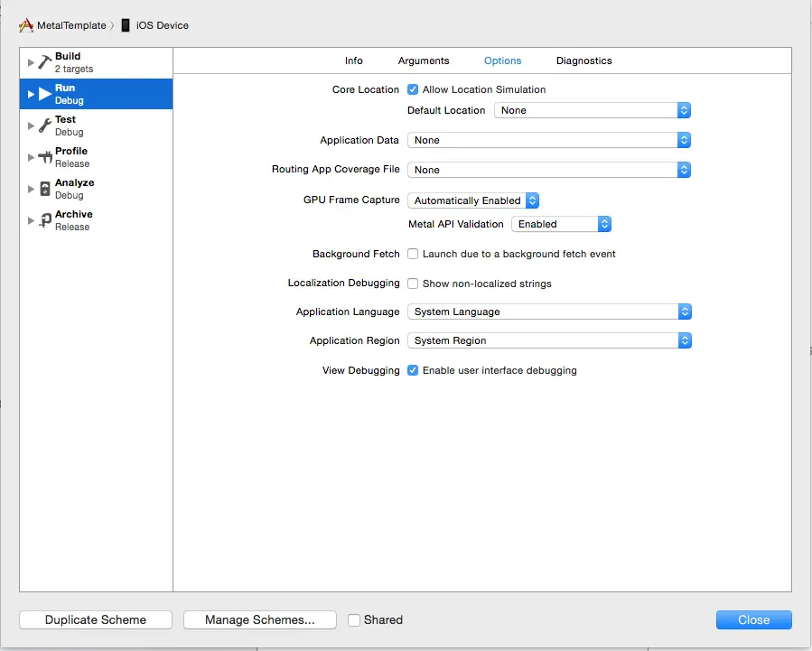Click the iOS Device icon
Viewport: 812px width, 651px height.
point(126,25)
